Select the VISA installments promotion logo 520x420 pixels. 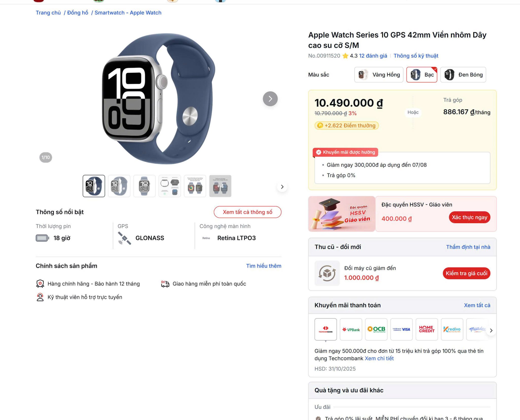tap(401, 329)
